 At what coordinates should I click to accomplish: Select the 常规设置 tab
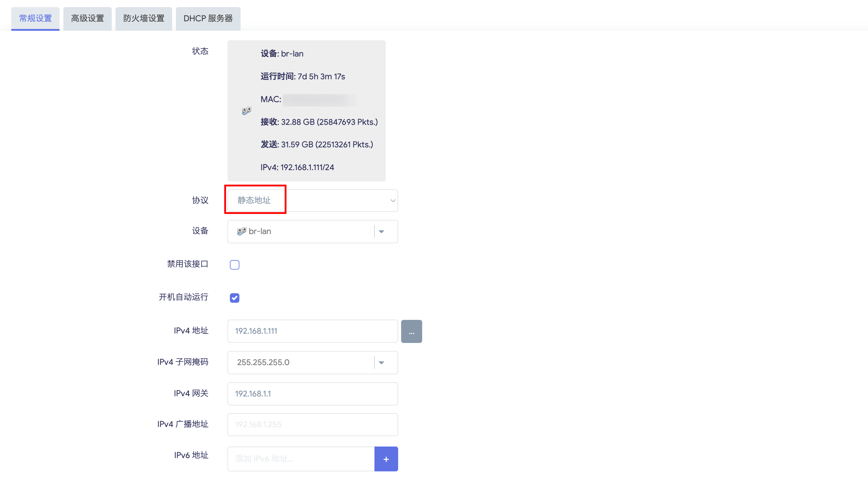click(x=35, y=19)
